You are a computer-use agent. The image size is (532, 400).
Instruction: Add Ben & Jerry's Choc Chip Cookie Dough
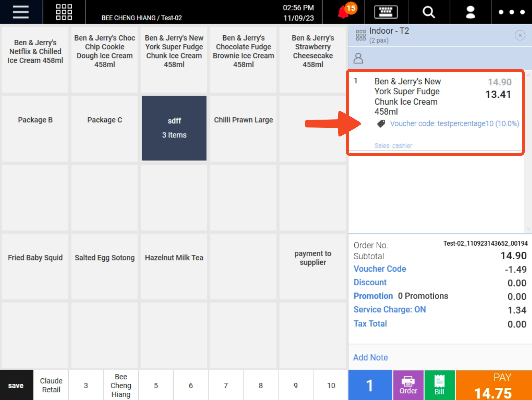pyautogui.click(x=105, y=60)
